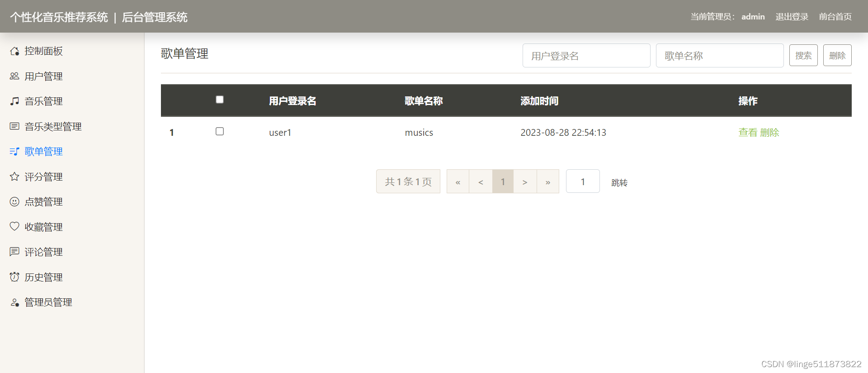Click the admin gear-person icon for 管理员管理
The height and width of the screenshot is (373, 868).
(14, 302)
